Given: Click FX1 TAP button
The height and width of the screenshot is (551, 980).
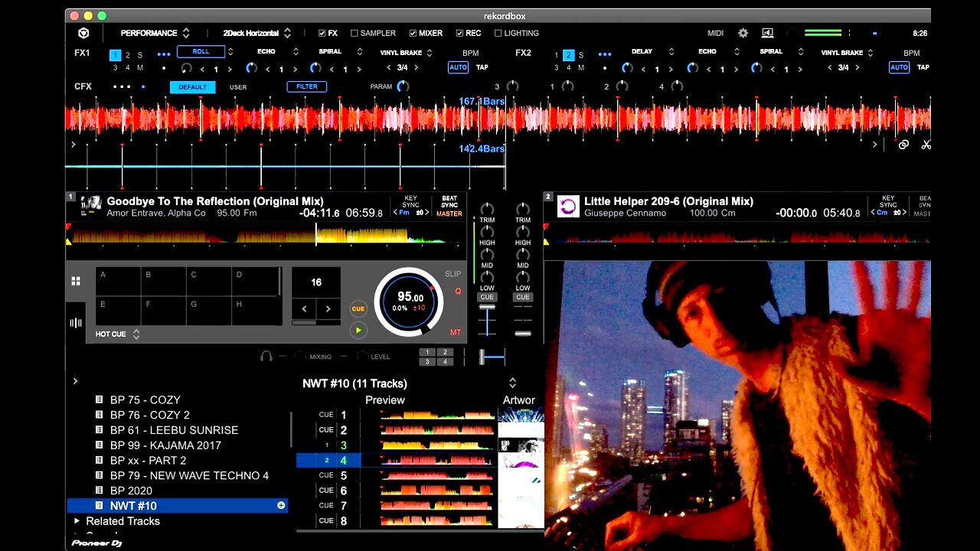Looking at the screenshot, I should [x=482, y=67].
